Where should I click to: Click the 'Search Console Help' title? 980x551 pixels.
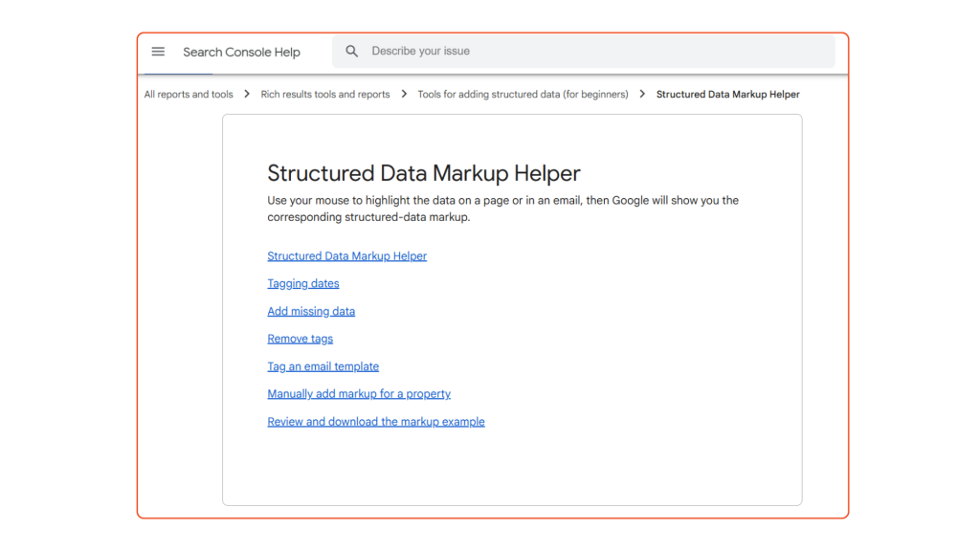(x=241, y=53)
